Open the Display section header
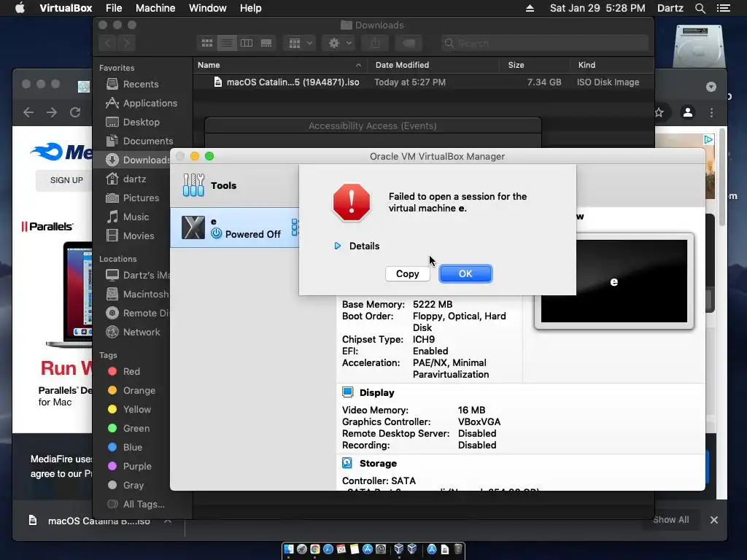Image resolution: width=747 pixels, height=560 pixels. tap(376, 393)
